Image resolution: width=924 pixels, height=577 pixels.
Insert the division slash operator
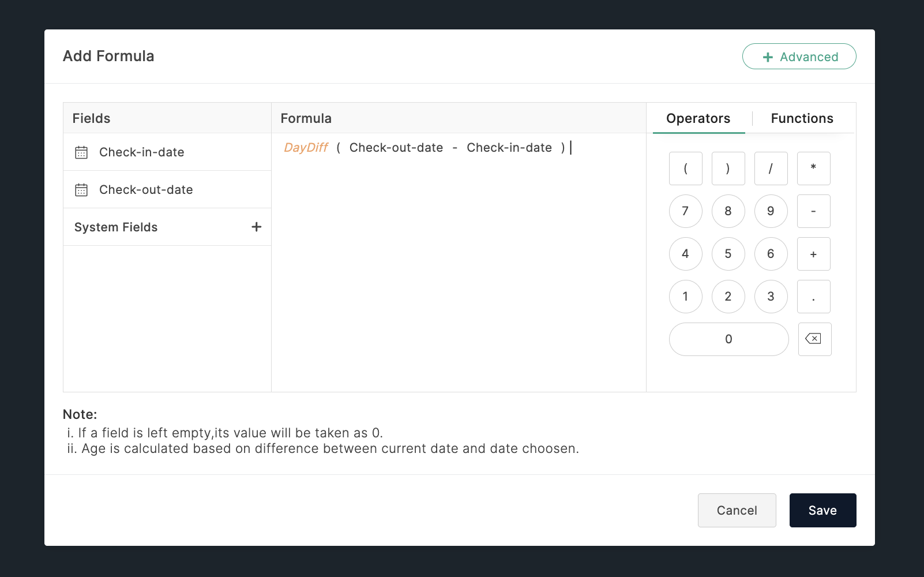pos(771,168)
